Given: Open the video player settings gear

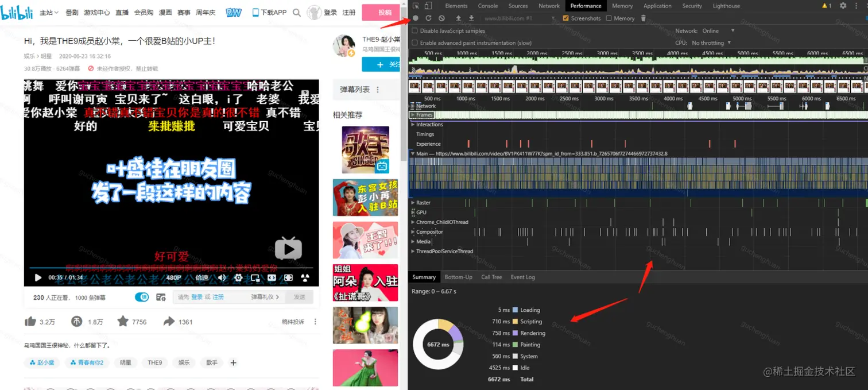Looking at the screenshot, I should tap(238, 277).
